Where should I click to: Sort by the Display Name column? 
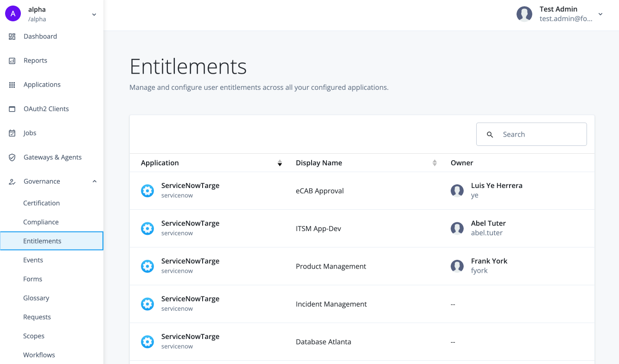coord(434,163)
